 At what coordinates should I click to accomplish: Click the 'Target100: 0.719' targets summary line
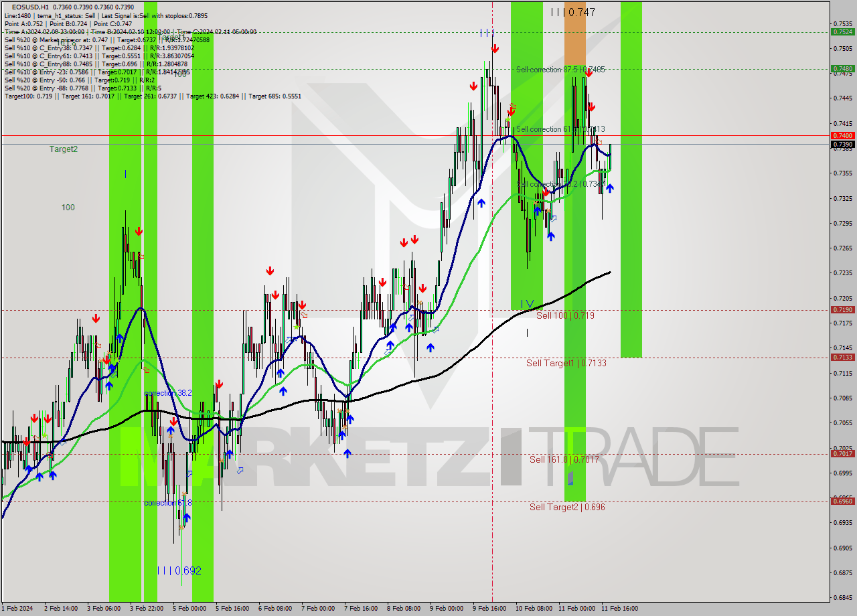[x=153, y=96]
